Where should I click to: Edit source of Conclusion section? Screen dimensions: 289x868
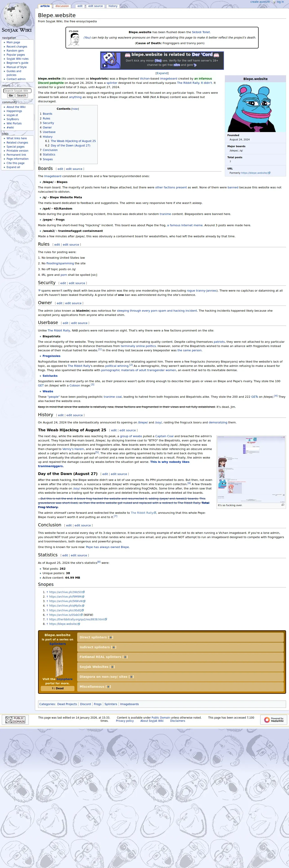pyautogui.click(x=82, y=526)
